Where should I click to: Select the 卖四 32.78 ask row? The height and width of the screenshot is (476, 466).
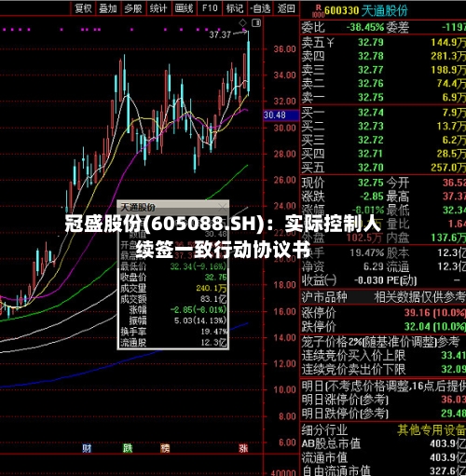383,56
